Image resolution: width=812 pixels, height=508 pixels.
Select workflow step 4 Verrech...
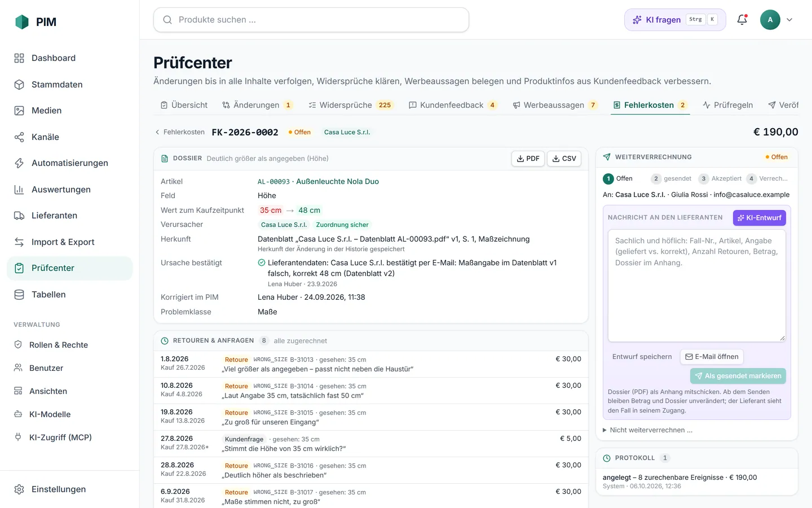pos(767,179)
